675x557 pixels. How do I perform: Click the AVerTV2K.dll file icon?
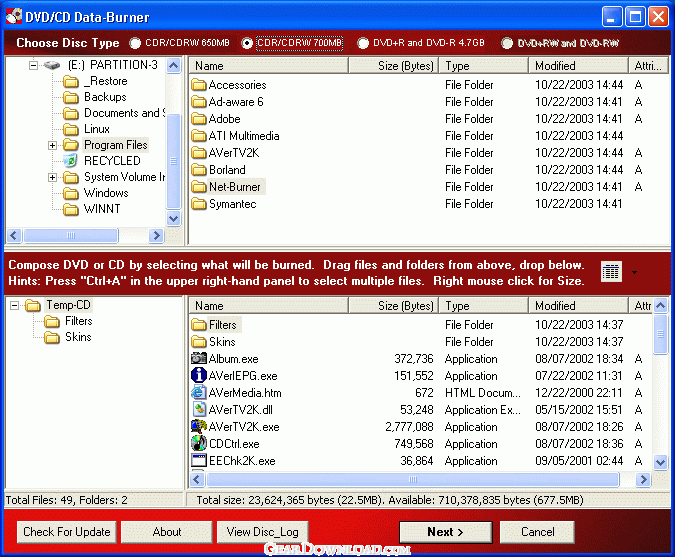198,409
